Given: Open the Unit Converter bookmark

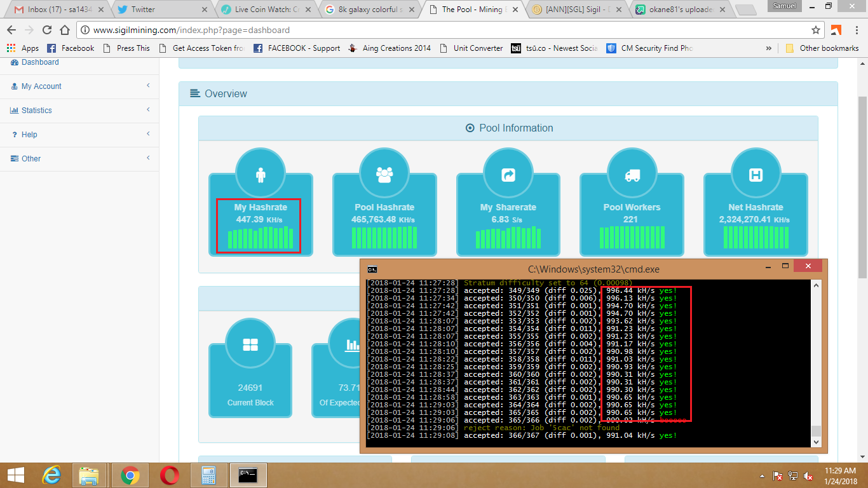Looking at the screenshot, I should [471, 48].
